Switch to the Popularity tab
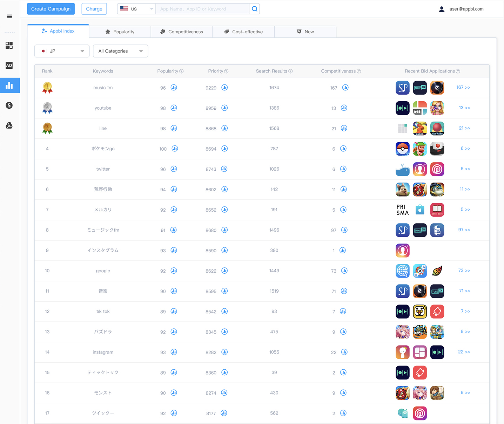Screen dimensions: 504x424 tap(120, 32)
